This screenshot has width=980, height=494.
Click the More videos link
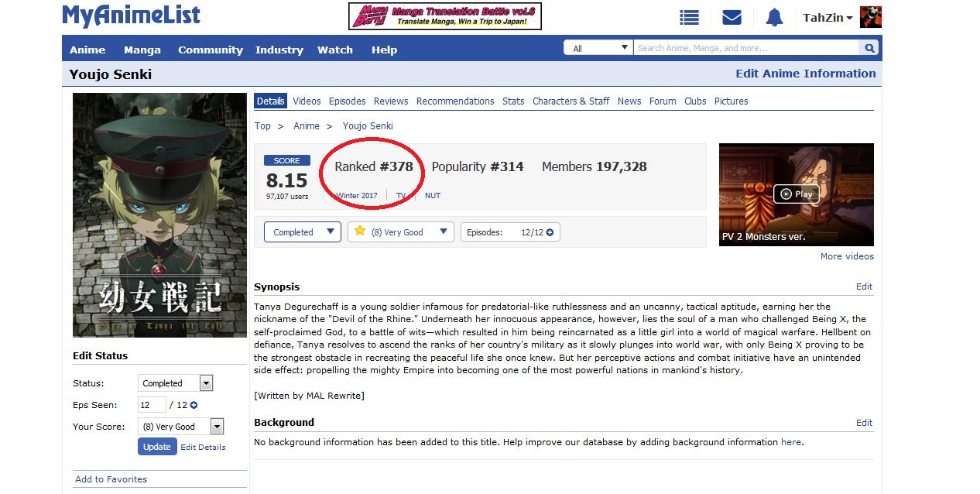pyautogui.click(x=847, y=256)
